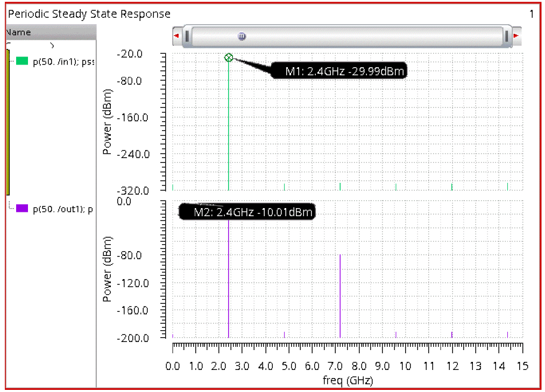The width and height of the screenshot is (545, 392).
Task: Click the green swatch for p(50. /in1)
Action: [x=22, y=61]
